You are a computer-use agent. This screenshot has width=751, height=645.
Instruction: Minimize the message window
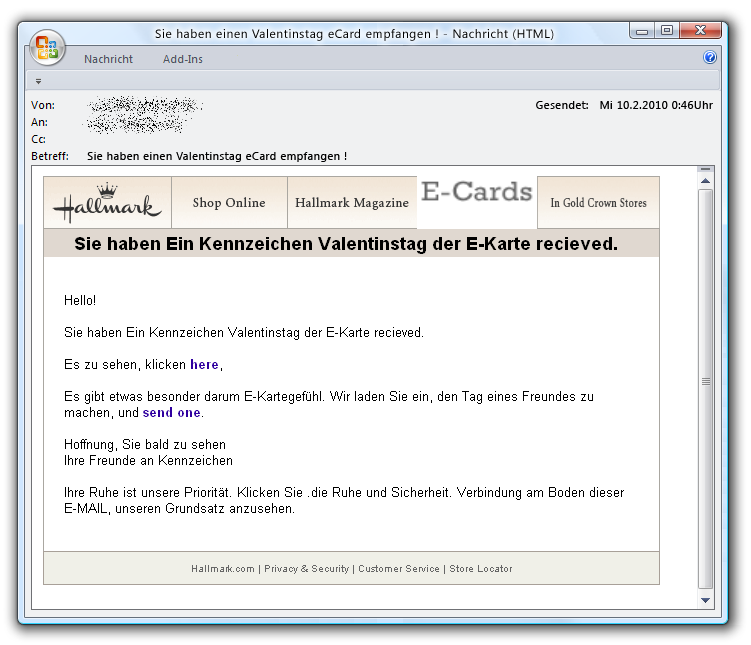click(x=642, y=31)
